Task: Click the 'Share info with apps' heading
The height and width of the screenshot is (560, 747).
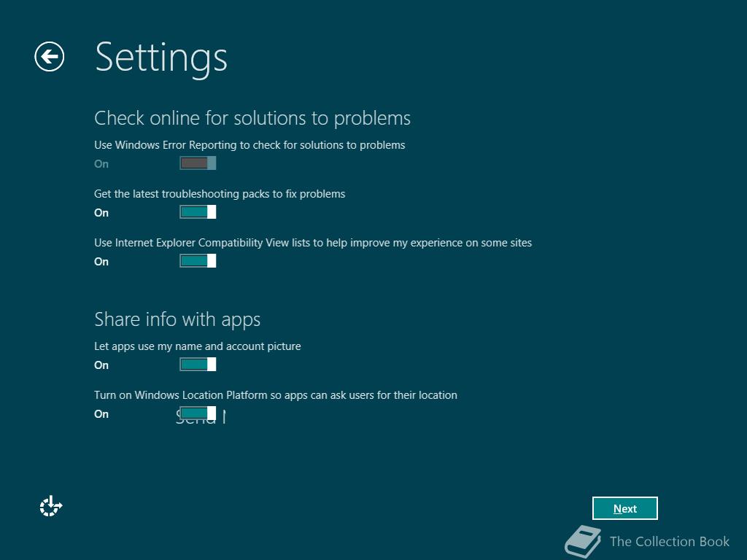Action: pos(177,319)
